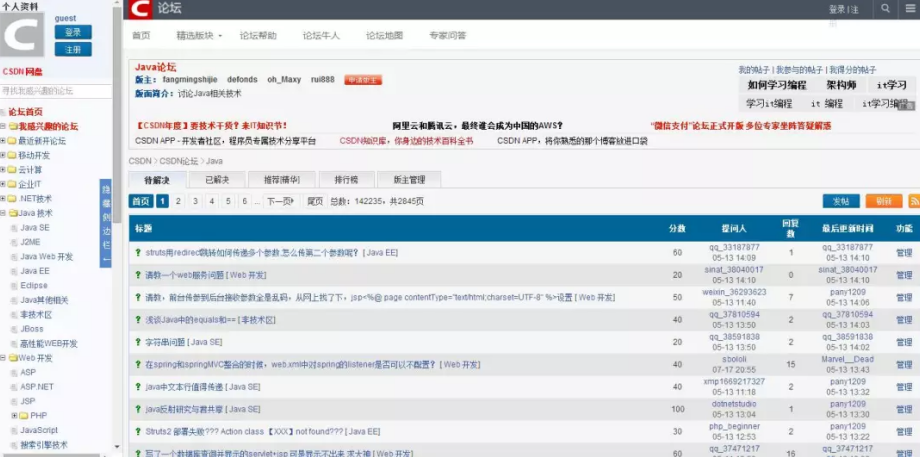Click folder icon next to 移动开发
Image resolution: width=920 pixels, height=457 pixels.
pyautogui.click(x=12, y=155)
